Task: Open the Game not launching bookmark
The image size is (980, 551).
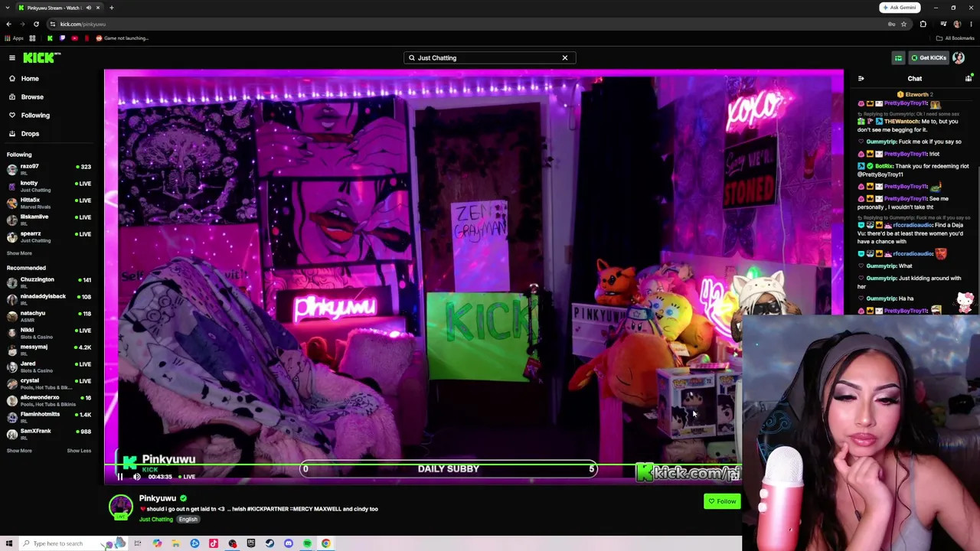Action: coord(122,38)
